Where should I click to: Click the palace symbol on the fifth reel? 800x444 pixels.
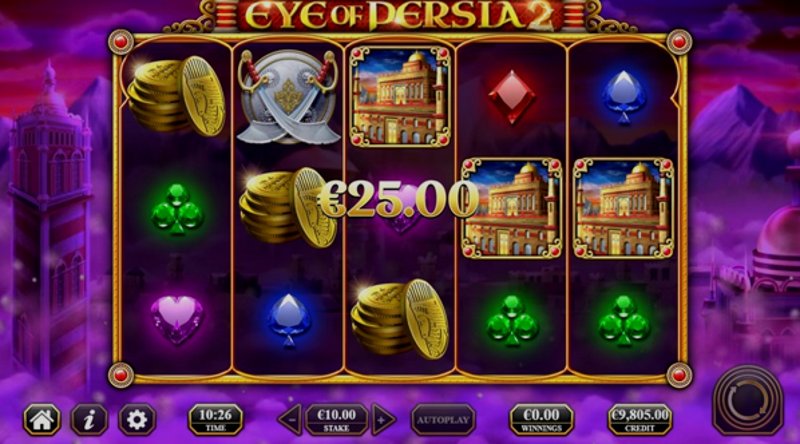pos(623,208)
